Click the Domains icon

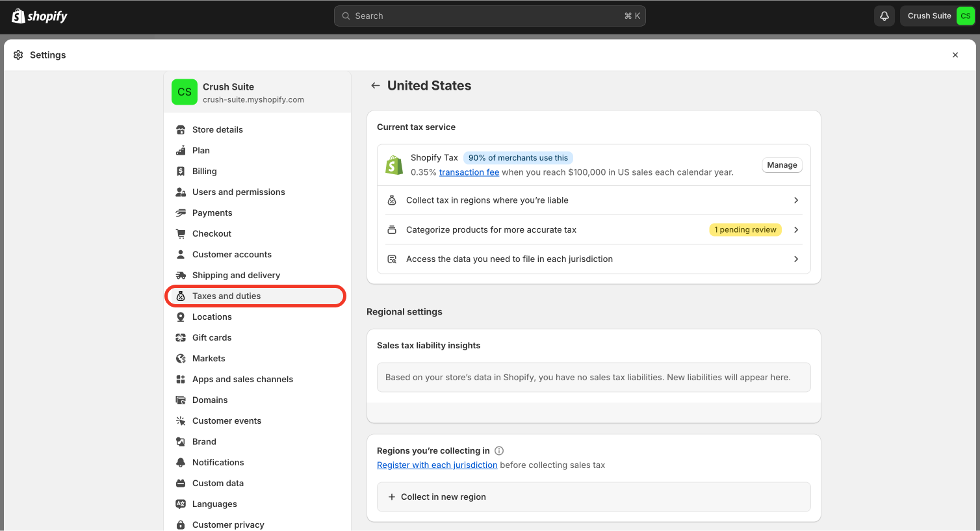pyautogui.click(x=181, y=400)
